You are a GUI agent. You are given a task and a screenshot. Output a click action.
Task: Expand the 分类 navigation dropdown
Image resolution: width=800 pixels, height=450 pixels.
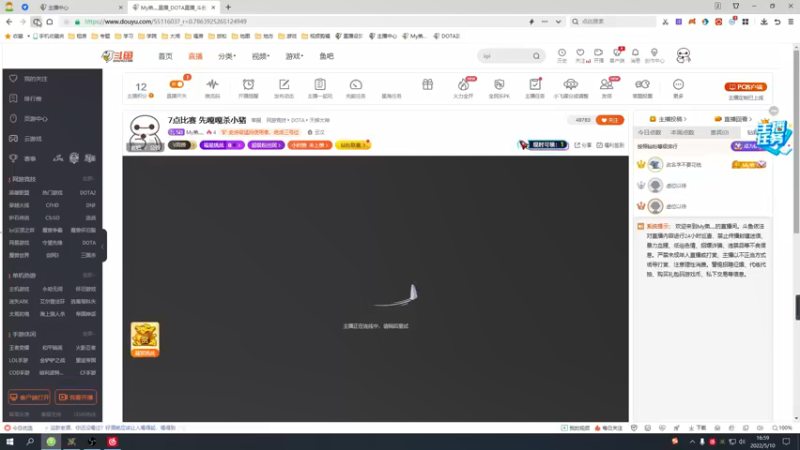(227, 56)
